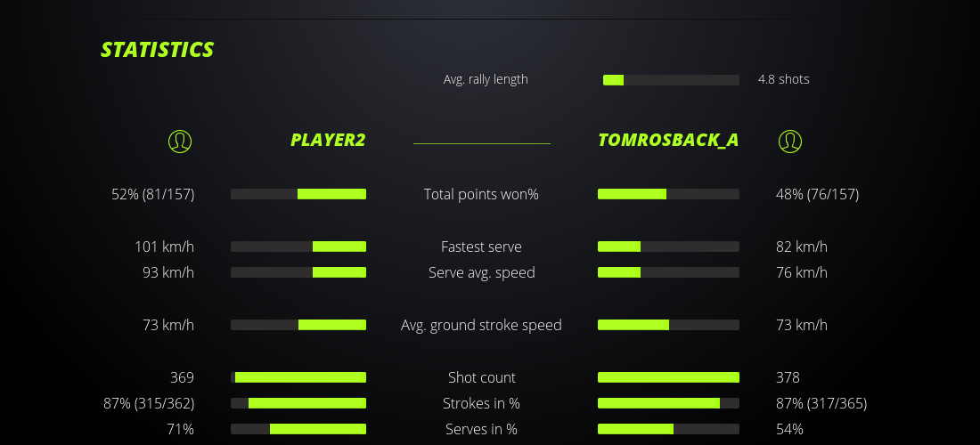Click the PLAYER2 avatar icon

click(x=180, y=141)
